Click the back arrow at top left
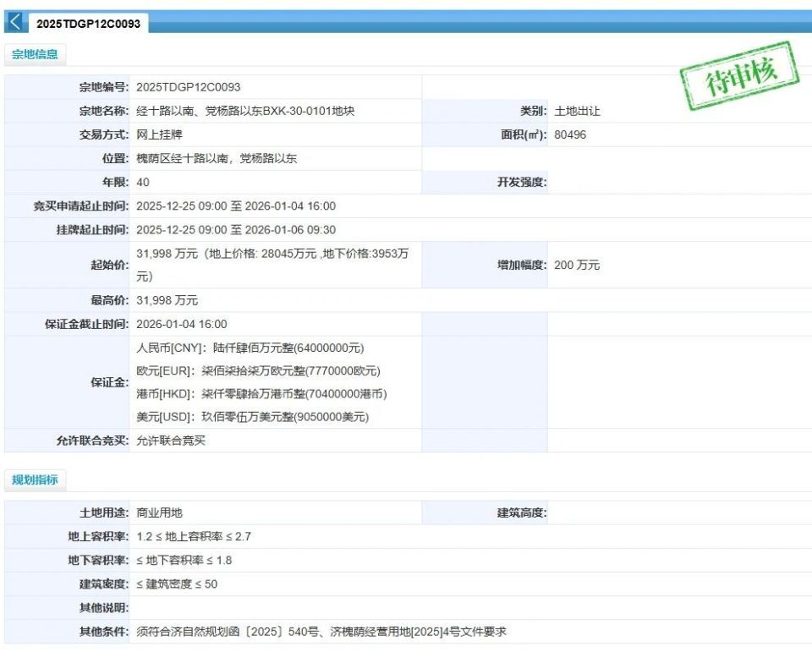The width and height of the screenshot is (812, 652). point(14,22)
